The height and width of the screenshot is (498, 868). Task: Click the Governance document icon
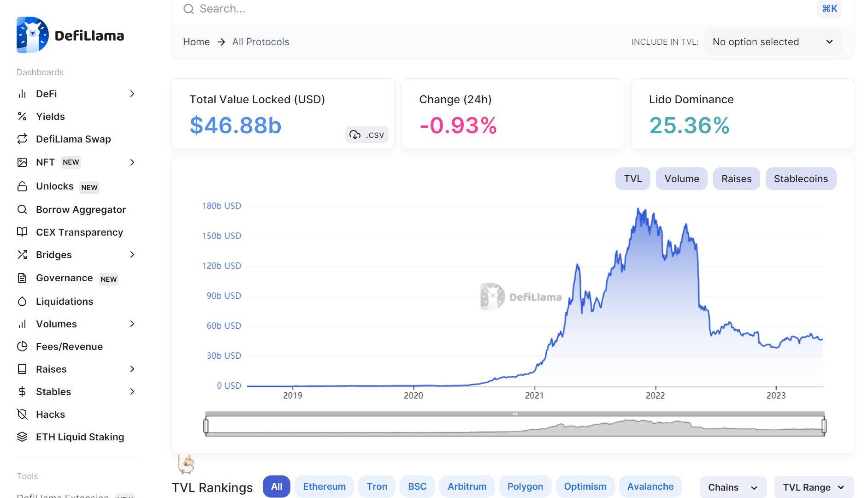point(22,279)
